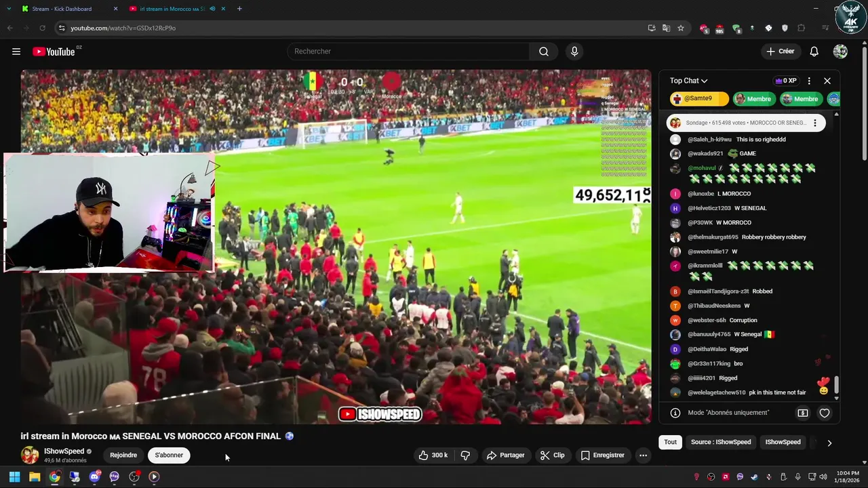
Task: Select the Tout filter chip
Action: 671,442
